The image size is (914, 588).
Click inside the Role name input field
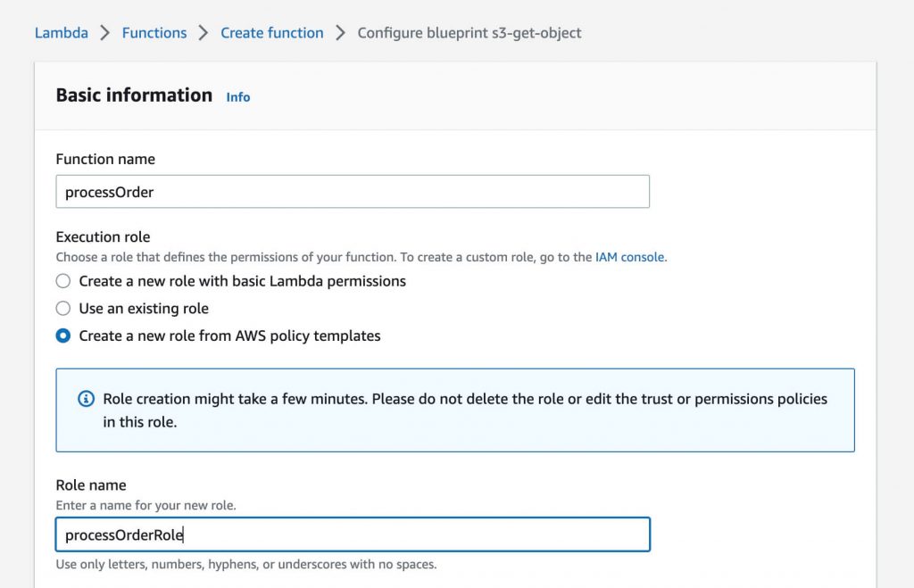coord(352,534)
